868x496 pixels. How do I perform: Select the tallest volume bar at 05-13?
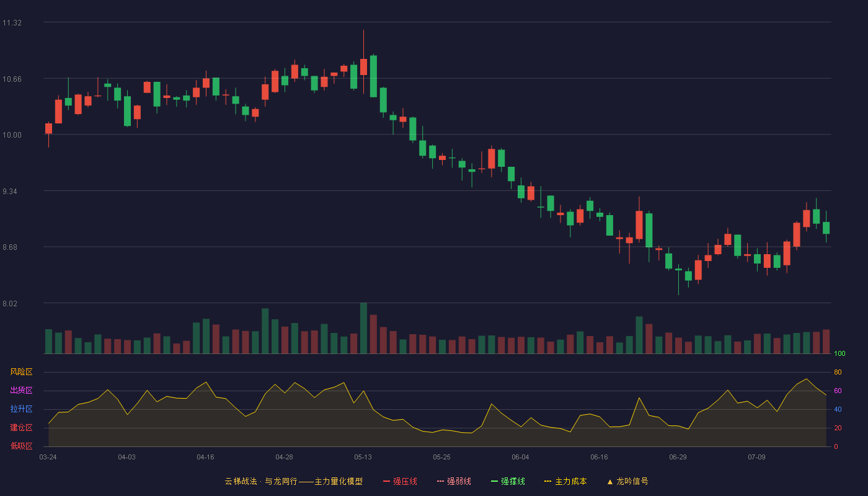(x=363, y=328)
